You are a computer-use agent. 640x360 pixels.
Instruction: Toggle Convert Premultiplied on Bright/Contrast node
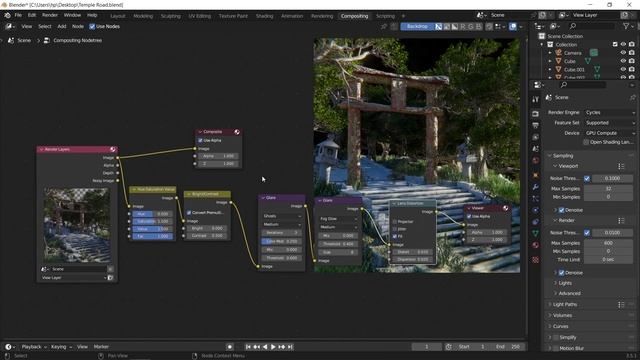tap(189, 213)
